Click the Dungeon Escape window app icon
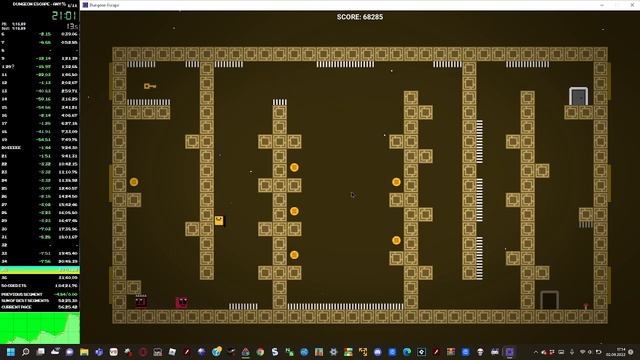The width and height of the screenshot is (640, 360). point(85,5)
